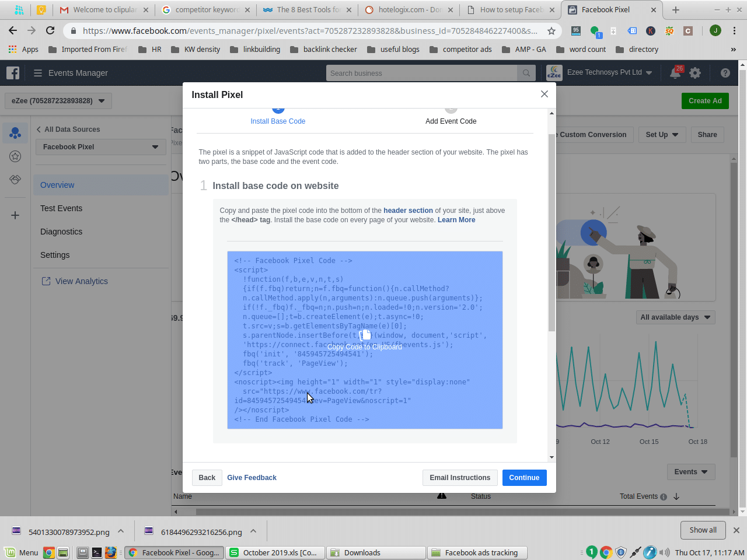Viewport: 747px width, 560px height.
Task: Click the Total Events info icon
Action: (664, 497)
